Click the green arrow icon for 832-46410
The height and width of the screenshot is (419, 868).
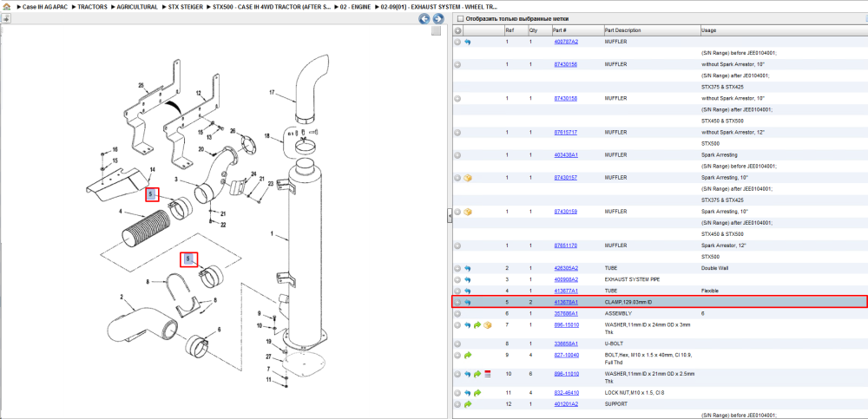(477, 393)
